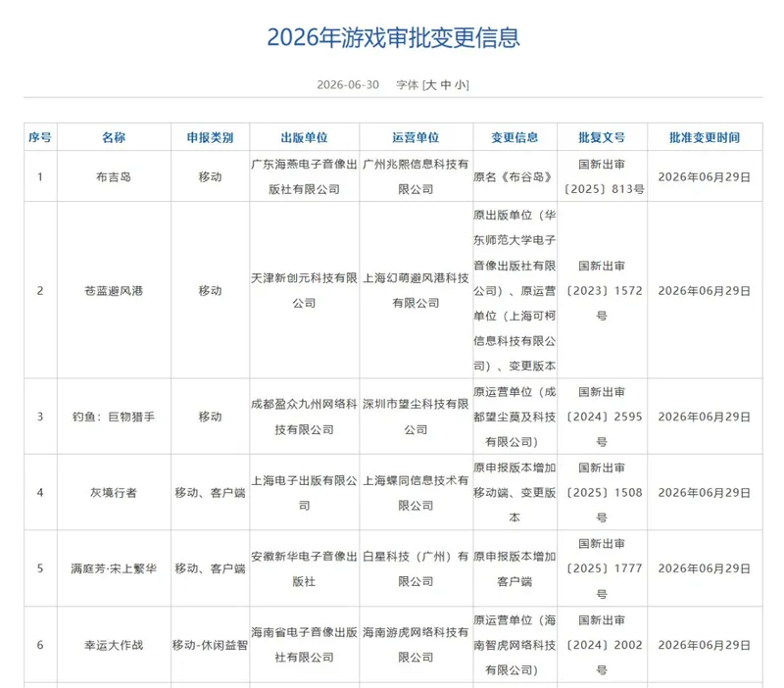Click publisher 海南省电子音像出版社有限公司
This screenshot has width=784, height=688.
tap(304, 645)
